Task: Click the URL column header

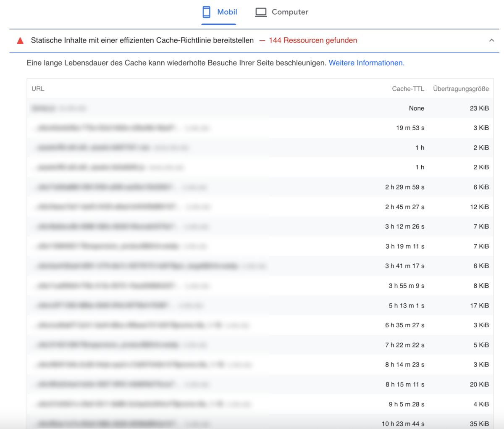Action: [x=38, y=89]
